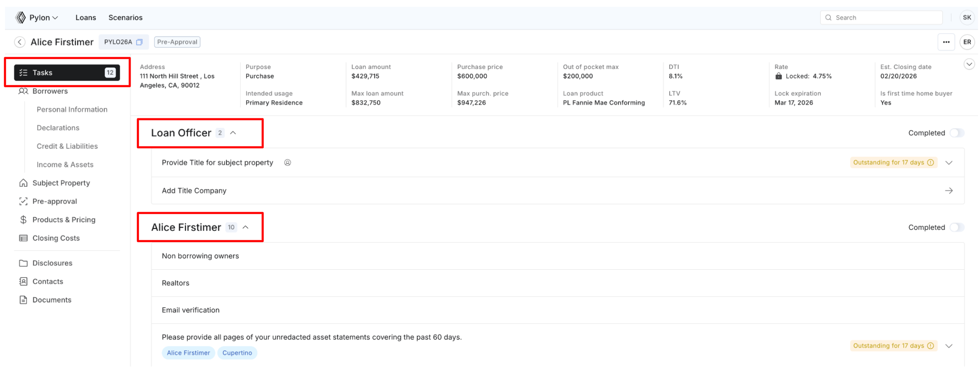Open the Realtors task
Viewport: 980px width, 368px height.
(558, 283)
